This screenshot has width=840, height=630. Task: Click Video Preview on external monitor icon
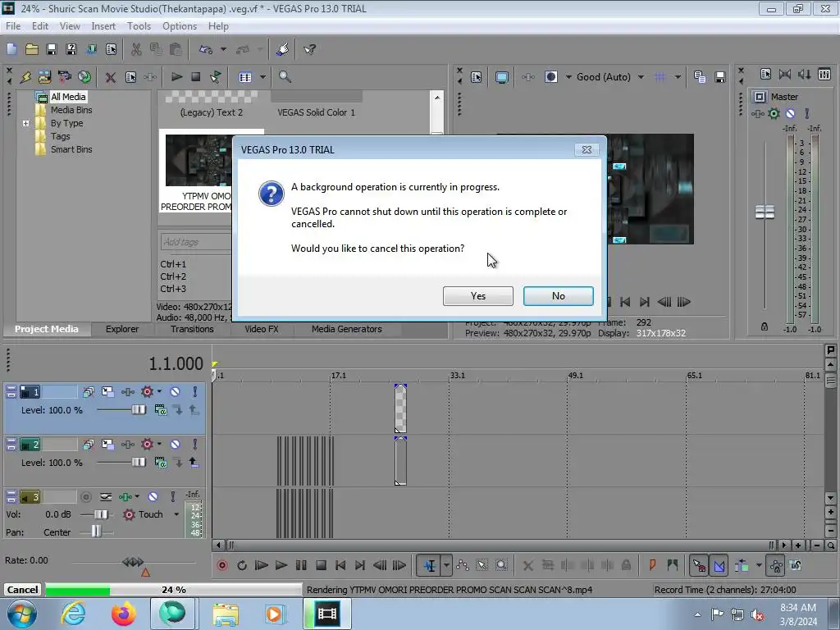(502, 77)
